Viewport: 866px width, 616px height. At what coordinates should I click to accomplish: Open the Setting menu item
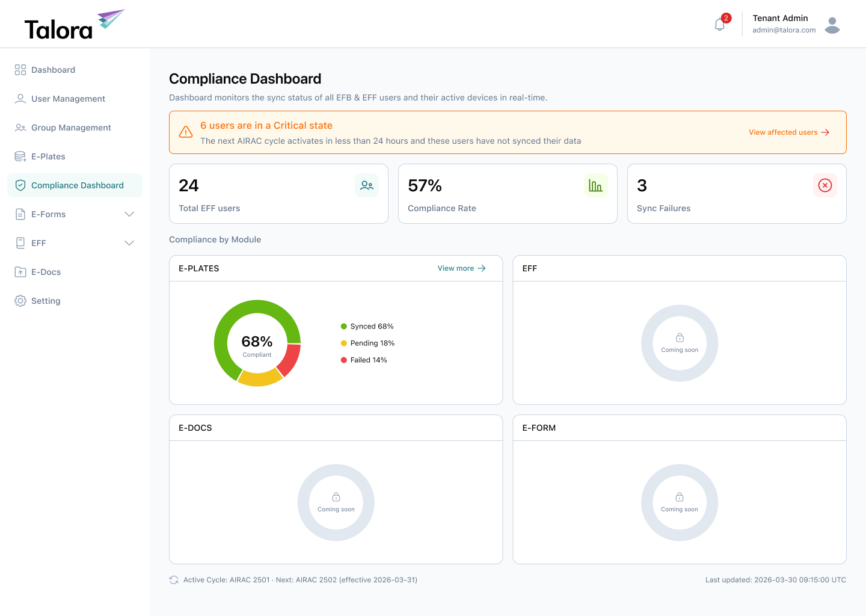(x=75, y=301)
